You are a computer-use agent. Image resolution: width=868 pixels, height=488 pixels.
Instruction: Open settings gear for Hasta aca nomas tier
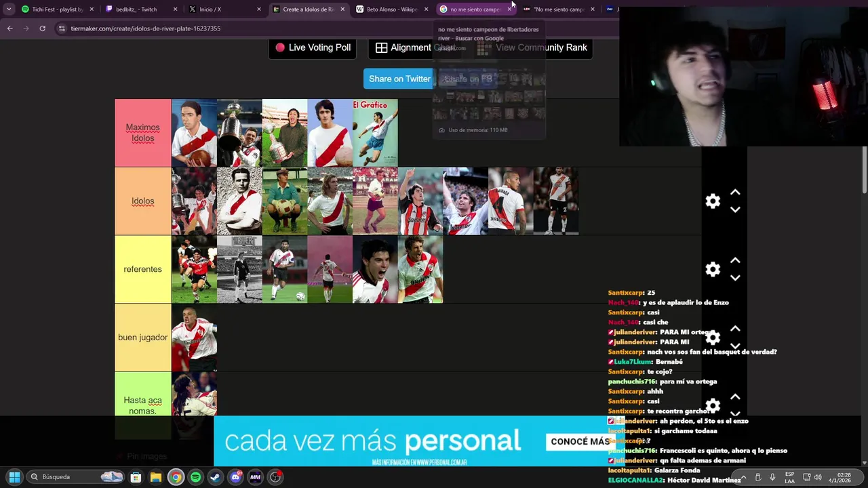coord(713,405)
